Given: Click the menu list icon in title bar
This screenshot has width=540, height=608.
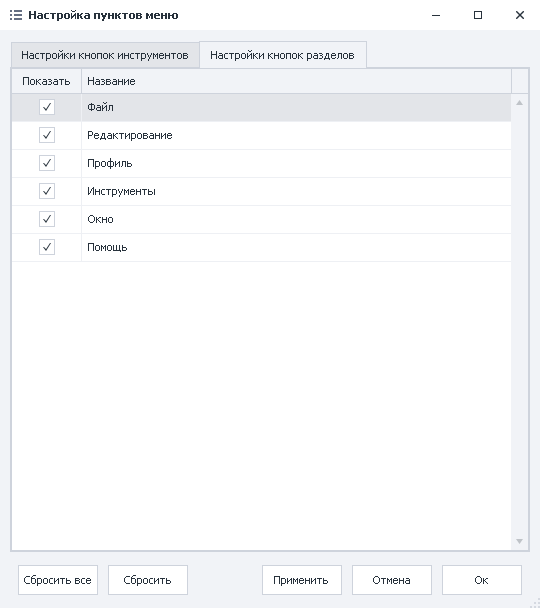Looking at the screenshot, I should click(16, 15).
